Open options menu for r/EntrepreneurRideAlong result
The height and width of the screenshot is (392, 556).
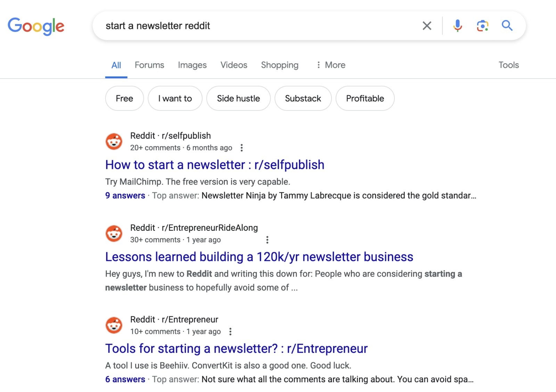coord(267,240)
